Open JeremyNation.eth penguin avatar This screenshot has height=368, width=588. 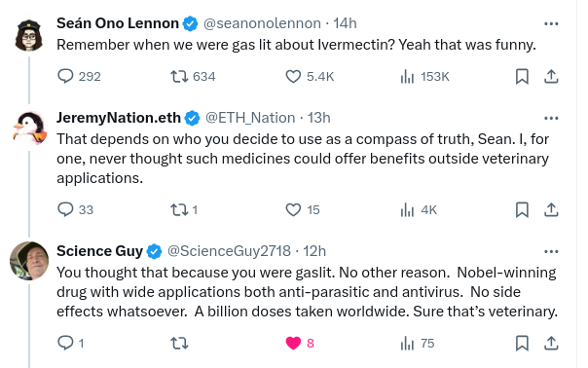click(29, 129)
